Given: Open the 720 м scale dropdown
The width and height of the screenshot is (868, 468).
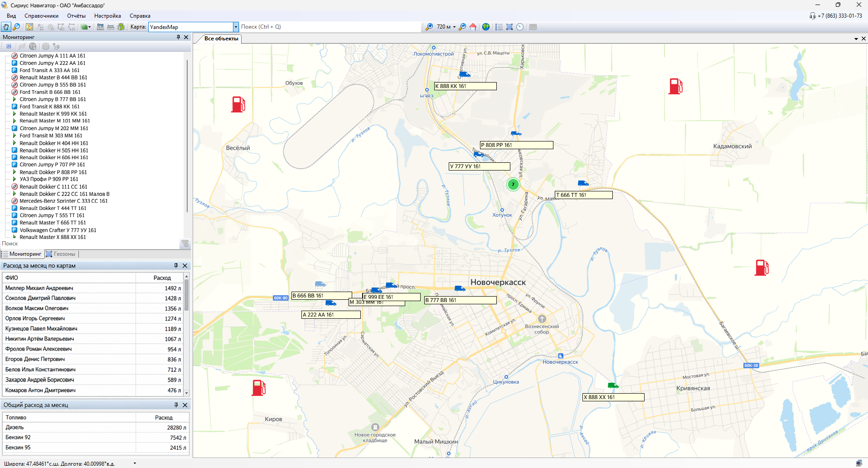Looking at the screenshot, I should tap(454, 27).
